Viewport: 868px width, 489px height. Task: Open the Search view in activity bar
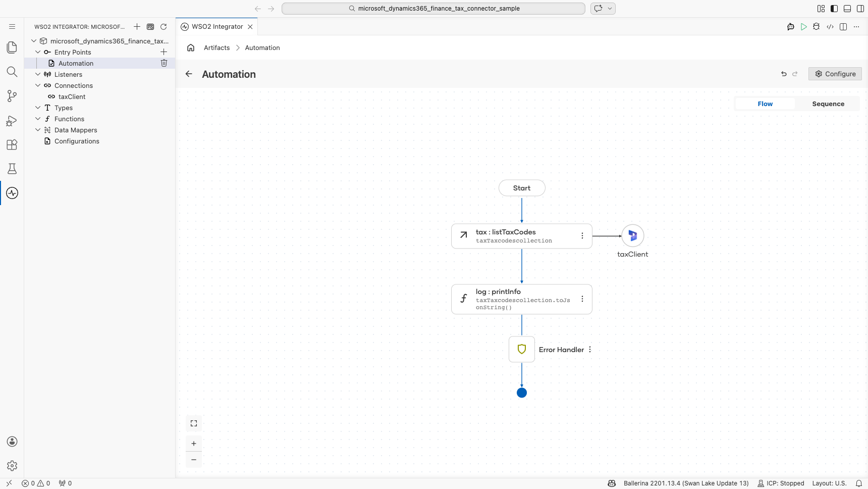click(12, 72)
